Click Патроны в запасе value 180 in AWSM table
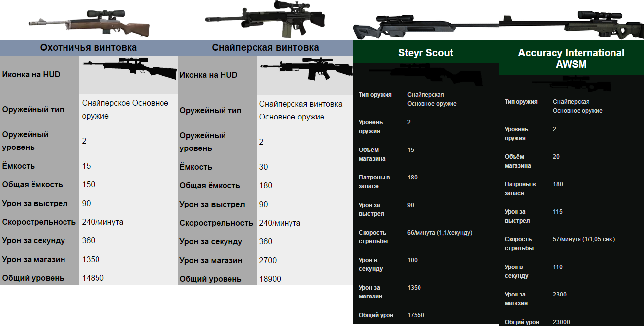 tap(558, 184)
